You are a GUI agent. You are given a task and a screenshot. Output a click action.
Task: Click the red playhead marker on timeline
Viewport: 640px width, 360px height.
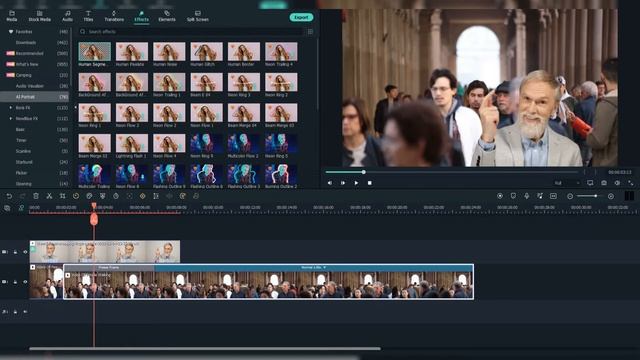94,219
